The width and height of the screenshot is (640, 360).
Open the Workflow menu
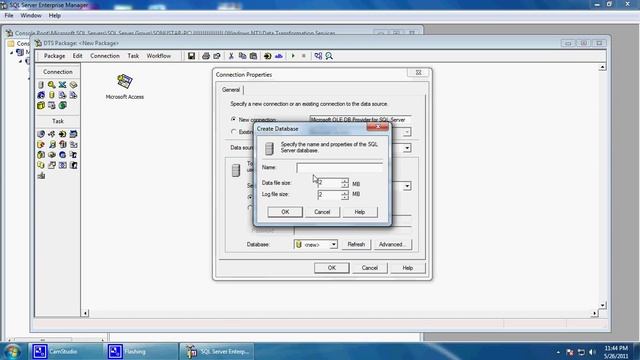click(159, 56)
